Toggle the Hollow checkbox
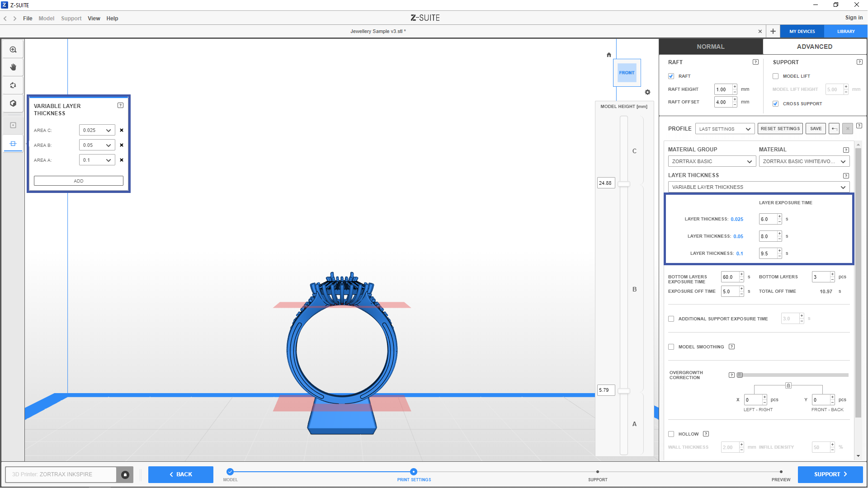Image resolution: width=868 pixels, height=488 pixels. (671, 434)
